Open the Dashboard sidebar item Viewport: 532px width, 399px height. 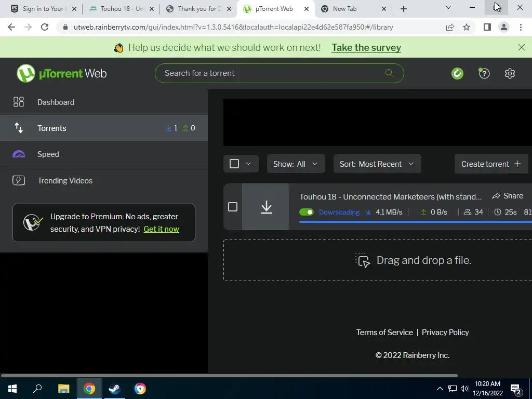104,102
